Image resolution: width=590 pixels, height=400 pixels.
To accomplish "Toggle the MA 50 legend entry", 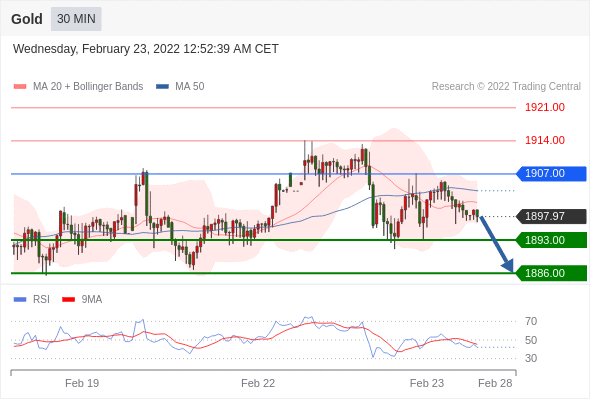I will click(x=180, y=87).
